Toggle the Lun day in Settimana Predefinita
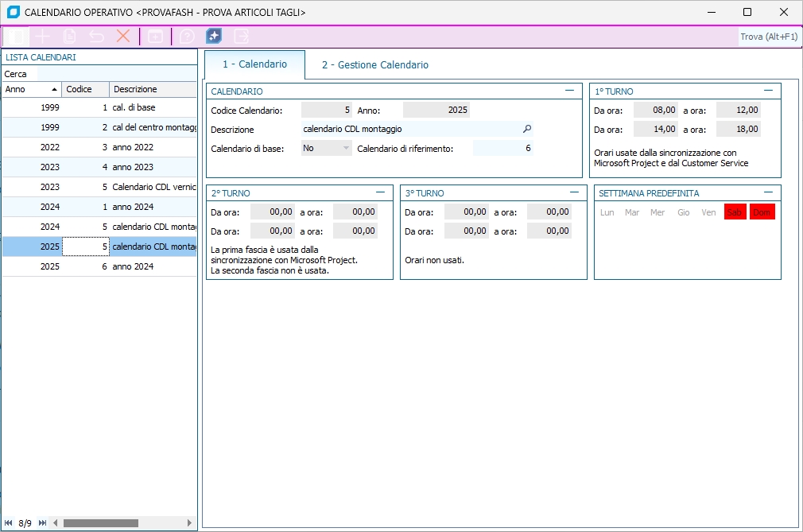 coord(607,212)
